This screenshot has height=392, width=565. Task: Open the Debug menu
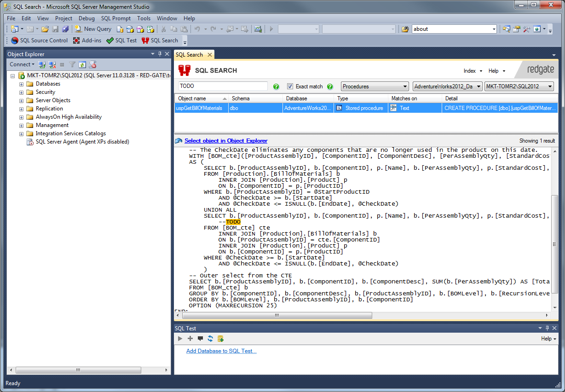[x=86, y=18]
